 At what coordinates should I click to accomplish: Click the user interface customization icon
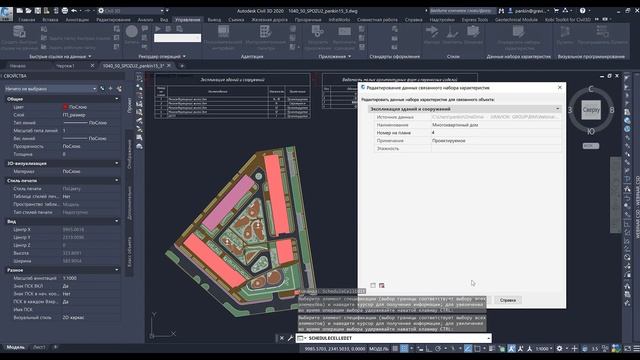point(223,31)
